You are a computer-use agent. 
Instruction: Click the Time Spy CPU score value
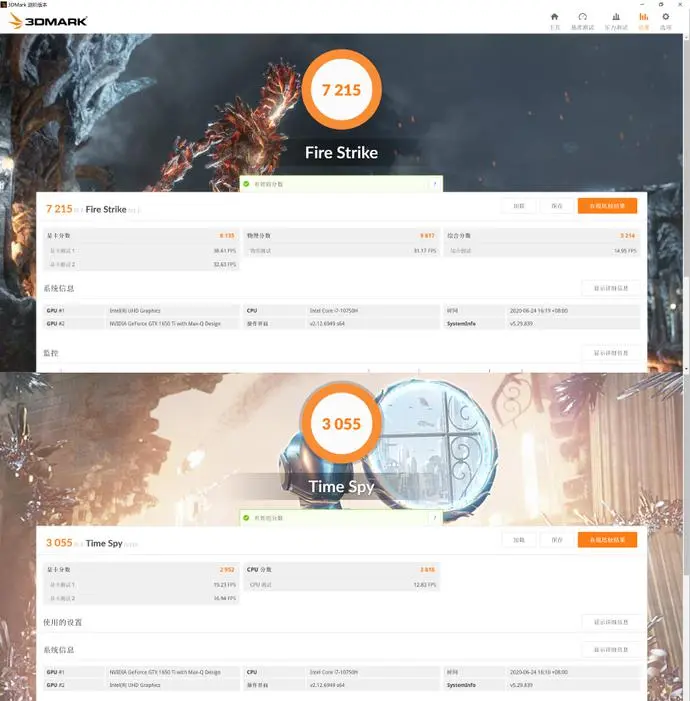click(427, 570)
